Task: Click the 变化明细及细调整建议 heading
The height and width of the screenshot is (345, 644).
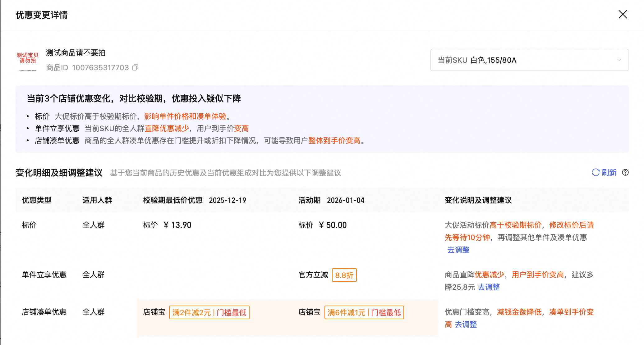Action: pyautogui.click(x=59, y=173)
